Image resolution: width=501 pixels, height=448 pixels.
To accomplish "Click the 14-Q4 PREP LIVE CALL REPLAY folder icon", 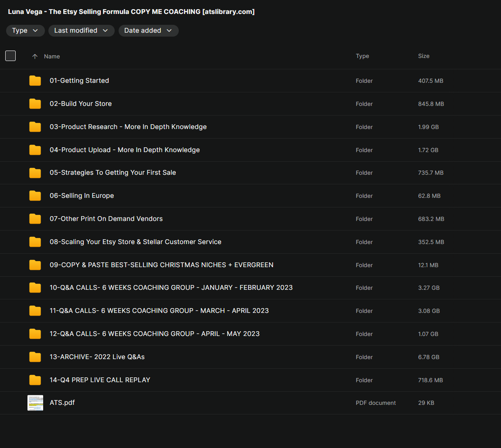I will pos(35,380).
